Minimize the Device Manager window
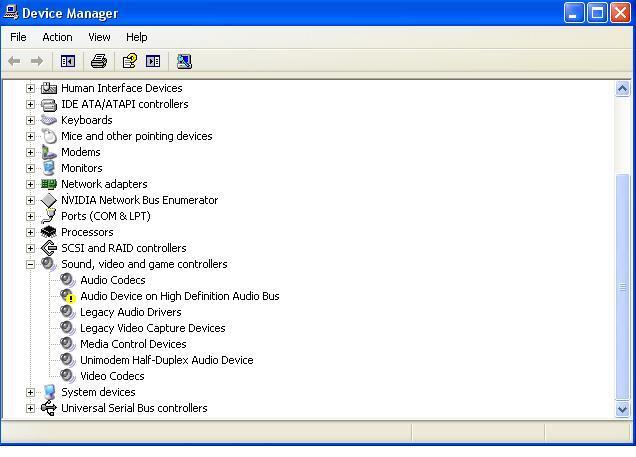 (574, 13)
